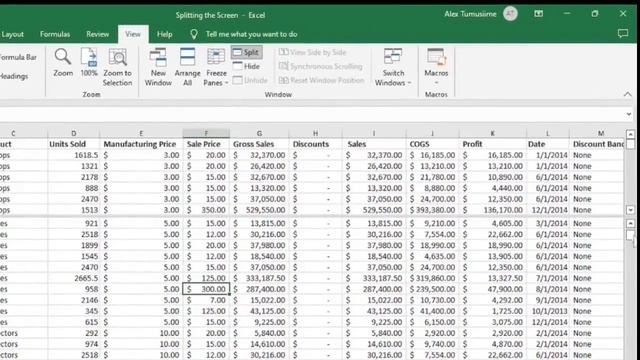The height and width of the screenshot is (360, 640).
Task: Select Date cell 7/1/2014
Action: [x=548, y=278]
